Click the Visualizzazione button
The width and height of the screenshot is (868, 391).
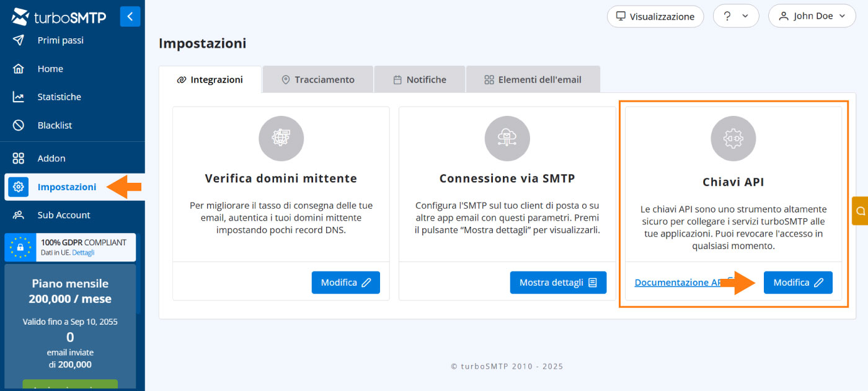655,17
